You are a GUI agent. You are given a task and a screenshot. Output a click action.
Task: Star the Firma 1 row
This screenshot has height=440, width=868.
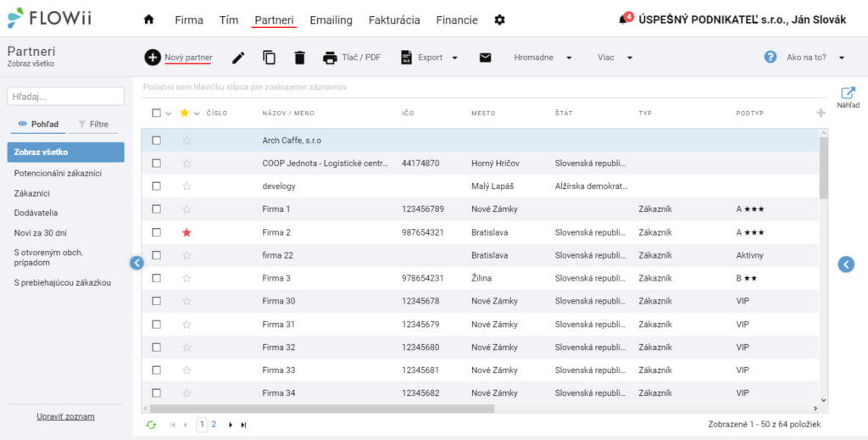186,209
